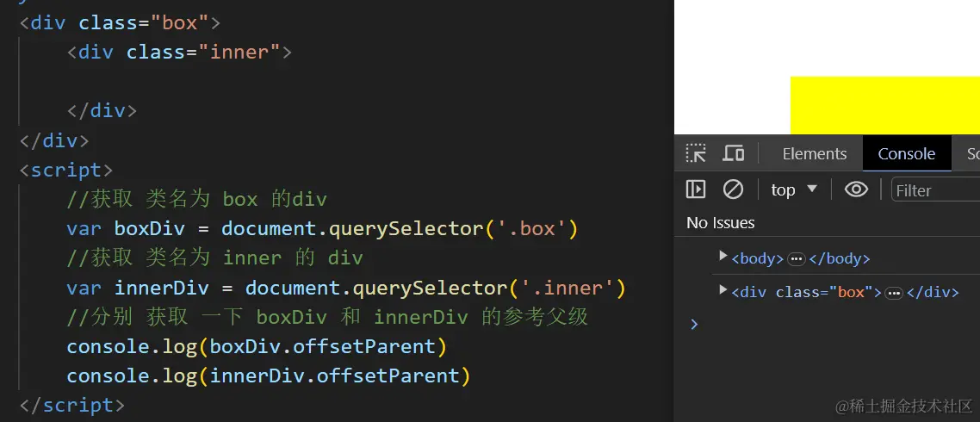Click the console.log(boxDiv.offsetParent) line
This screenshot has height=422, width=980.
tap(257, 346)
